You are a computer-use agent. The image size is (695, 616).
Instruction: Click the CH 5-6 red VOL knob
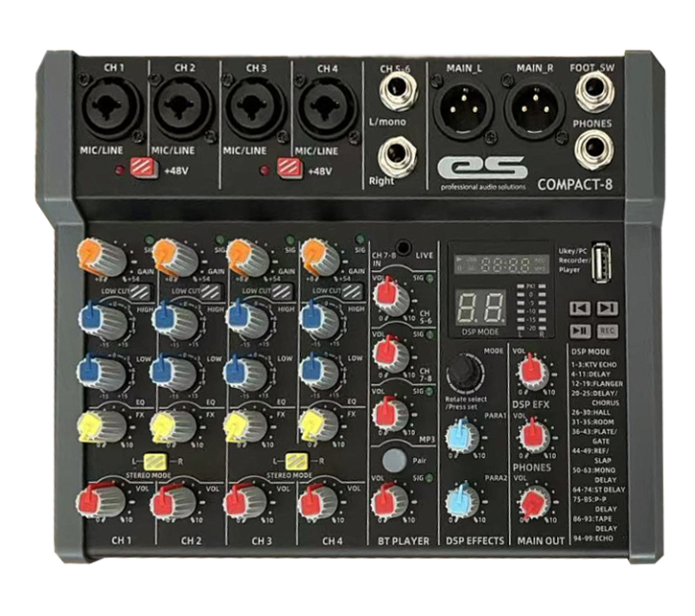[391, 295]
